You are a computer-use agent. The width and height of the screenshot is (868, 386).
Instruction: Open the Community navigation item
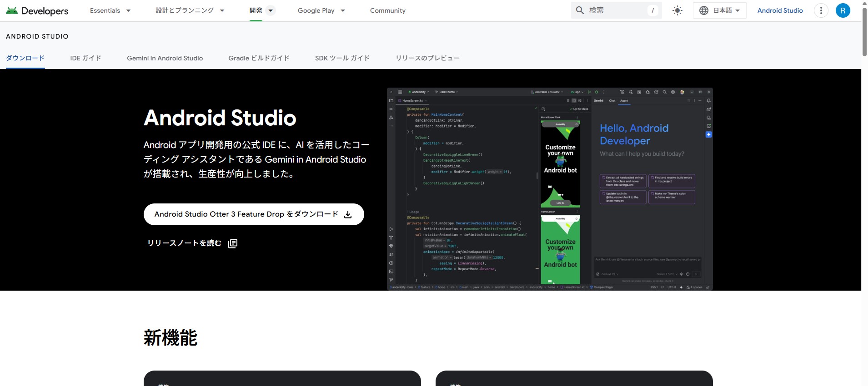[388, 10]
